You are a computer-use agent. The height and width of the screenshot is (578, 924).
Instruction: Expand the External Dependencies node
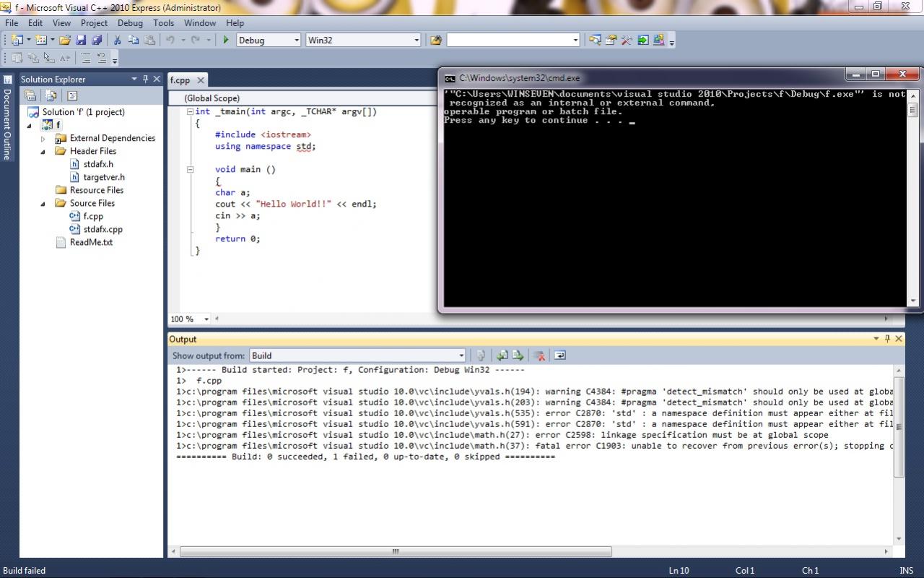tap(43, 138)
